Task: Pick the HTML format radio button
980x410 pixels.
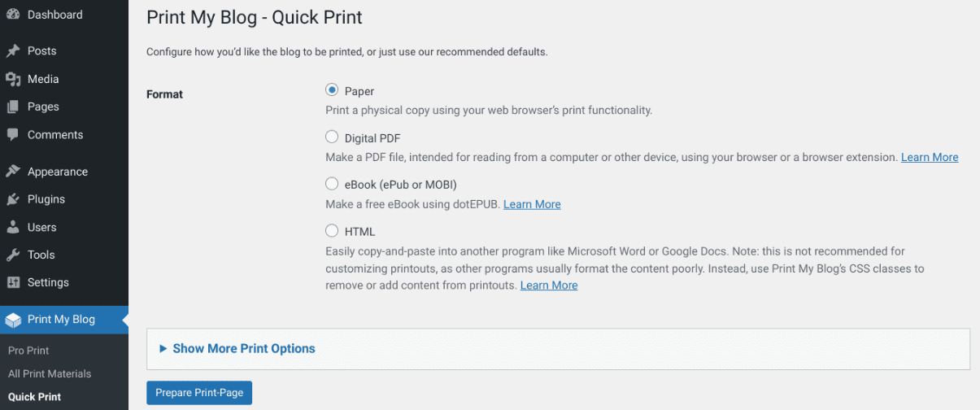Action: [332, 231]
